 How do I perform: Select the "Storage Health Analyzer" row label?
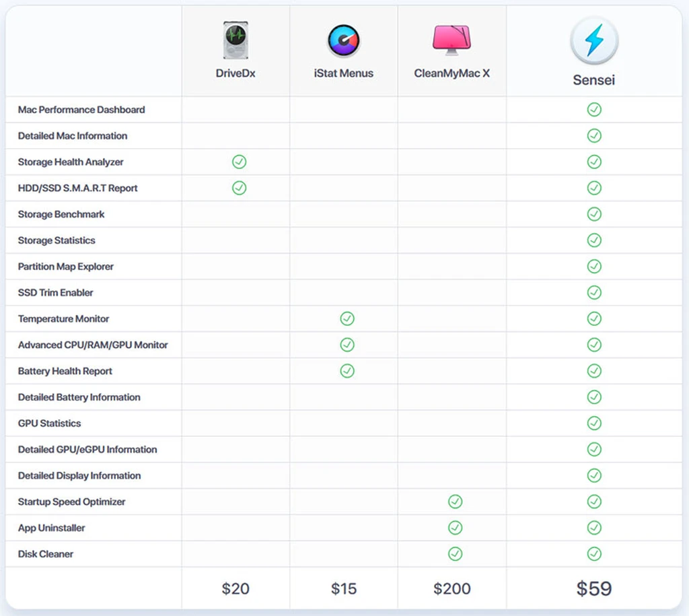coord(71,162)
